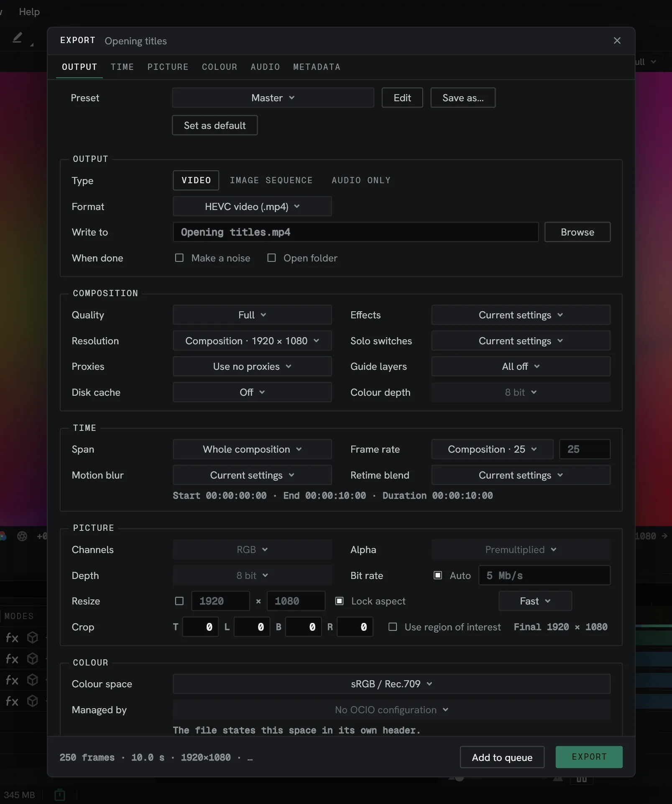
Task: Switch to the COLOUR tab
Action: pyautogui.click(x=220, y=67)
